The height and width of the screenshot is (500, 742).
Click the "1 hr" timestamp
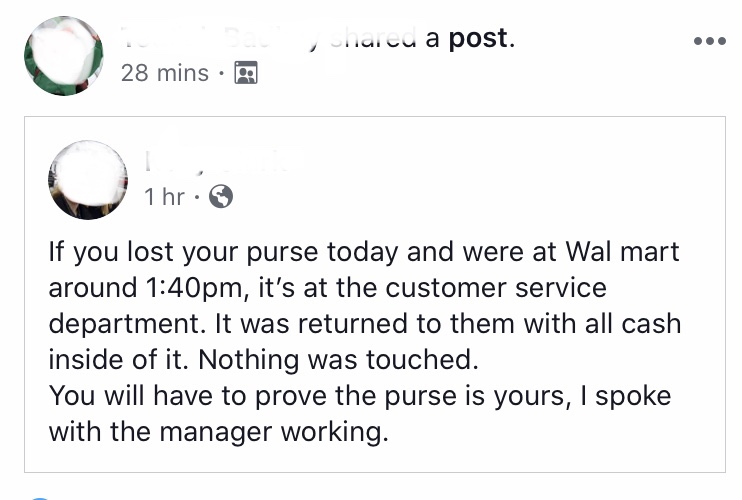(x=164, y=197)
